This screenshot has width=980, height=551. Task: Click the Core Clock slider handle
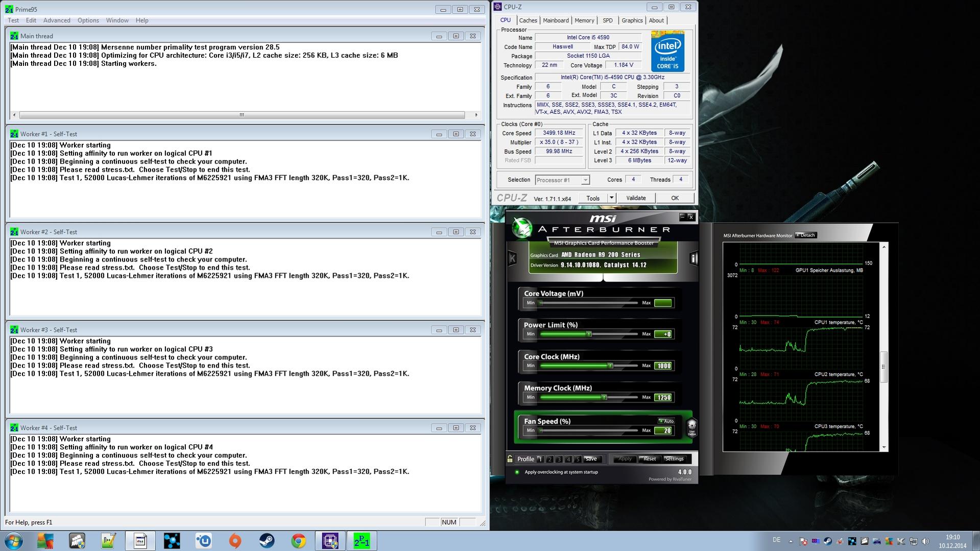[x=610, y=366]
